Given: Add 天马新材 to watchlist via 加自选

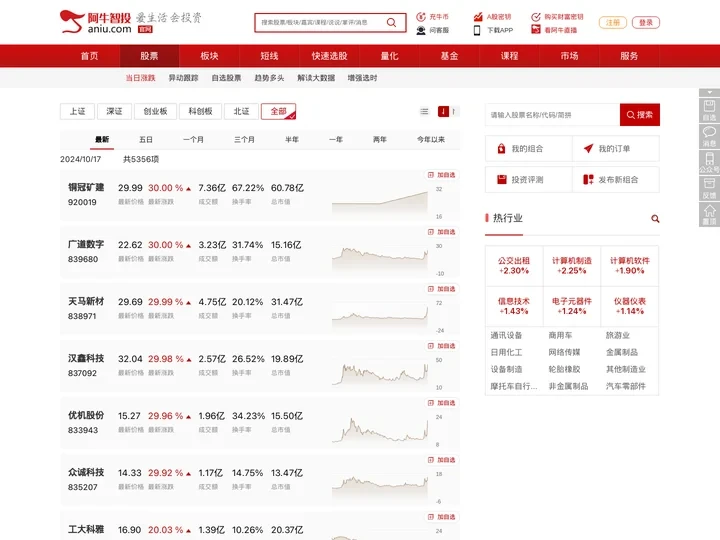Looking at the screenshot, I should click(x=441, y=289).
